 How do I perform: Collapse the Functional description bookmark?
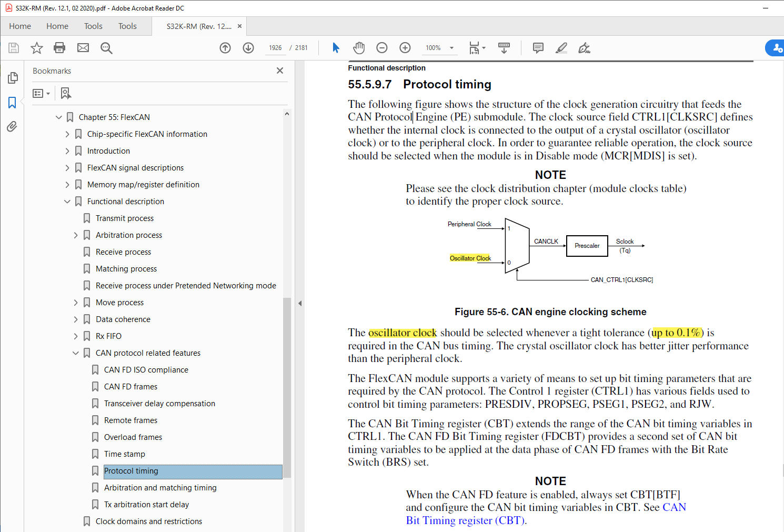(x=67, y=201)
